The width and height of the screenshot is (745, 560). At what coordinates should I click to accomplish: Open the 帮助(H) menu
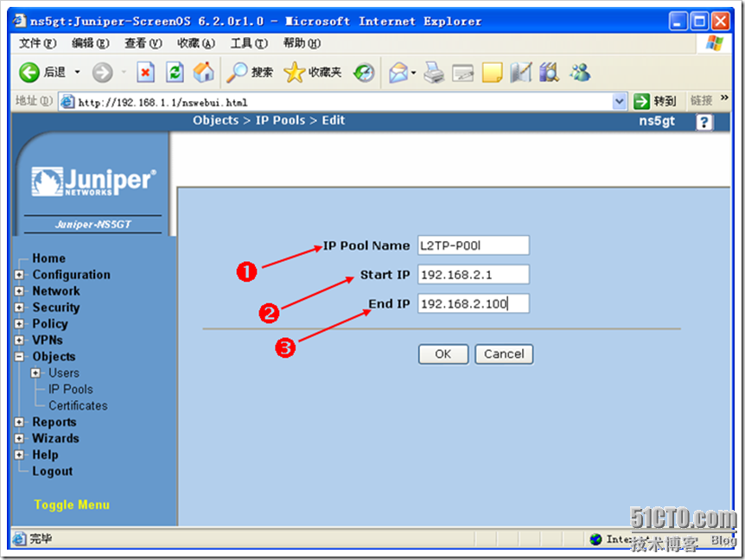302,43
